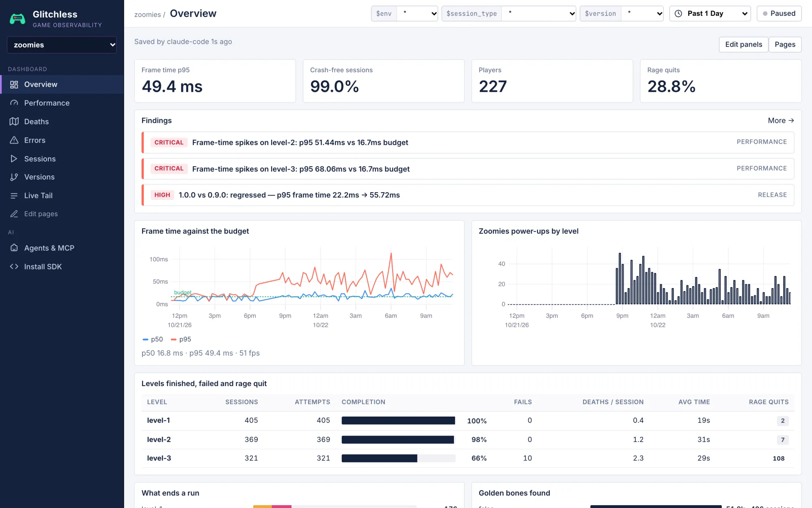
Task: Click the Live Tail lines icon
Action: coord(14,196)
